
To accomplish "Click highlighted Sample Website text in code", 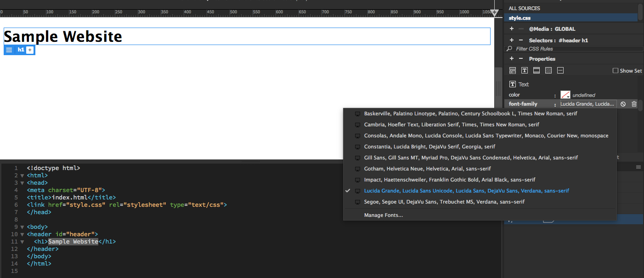I will (73, 242).
